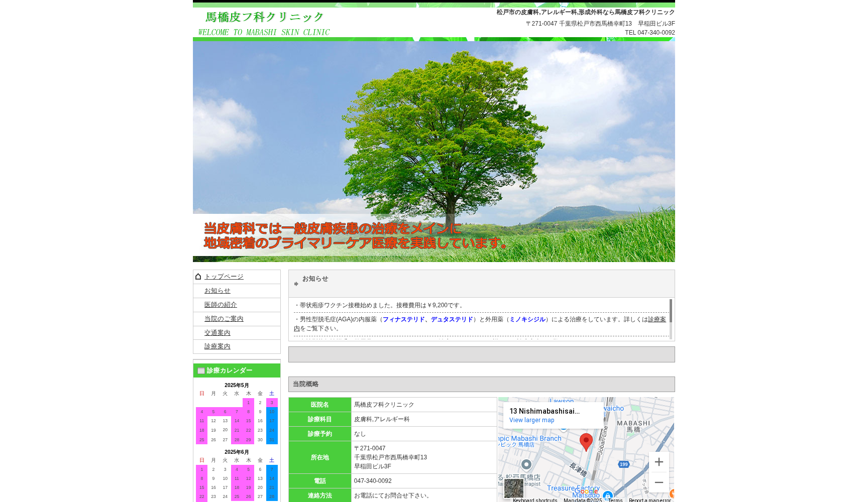This screenshot has width=868, height=502.
Task: Open the satellite imagery thumbnail on the map
Action: 513,488
